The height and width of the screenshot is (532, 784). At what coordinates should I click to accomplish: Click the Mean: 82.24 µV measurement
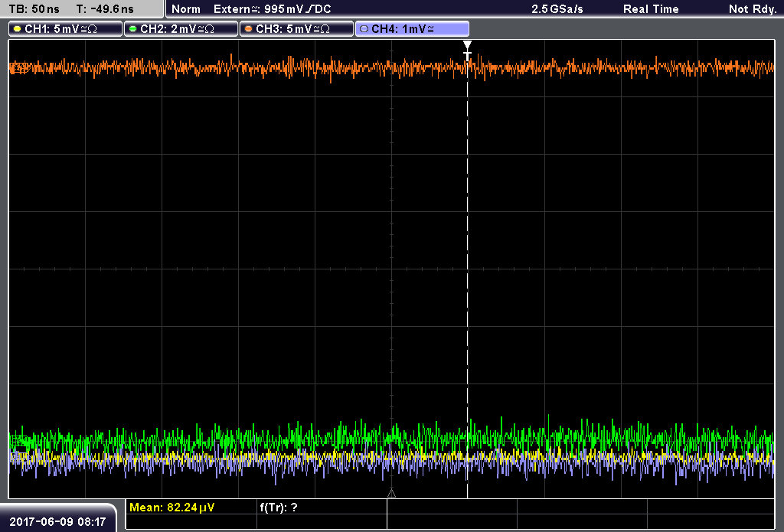172,508
